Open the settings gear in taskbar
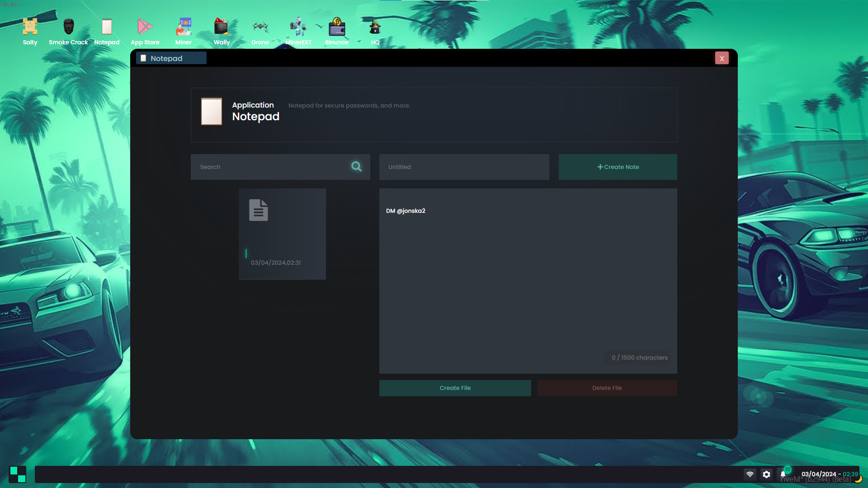This screenshot has height=488, width=868. point(766,474)
